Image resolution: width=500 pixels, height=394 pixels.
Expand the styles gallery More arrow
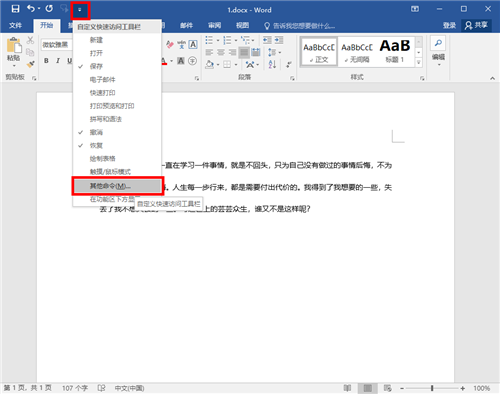tap(419, 62)
